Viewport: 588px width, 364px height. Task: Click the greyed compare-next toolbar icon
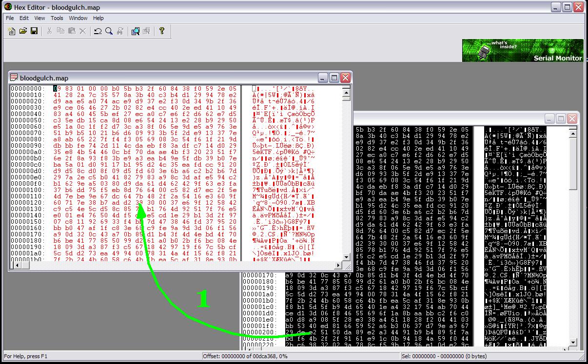146,31
